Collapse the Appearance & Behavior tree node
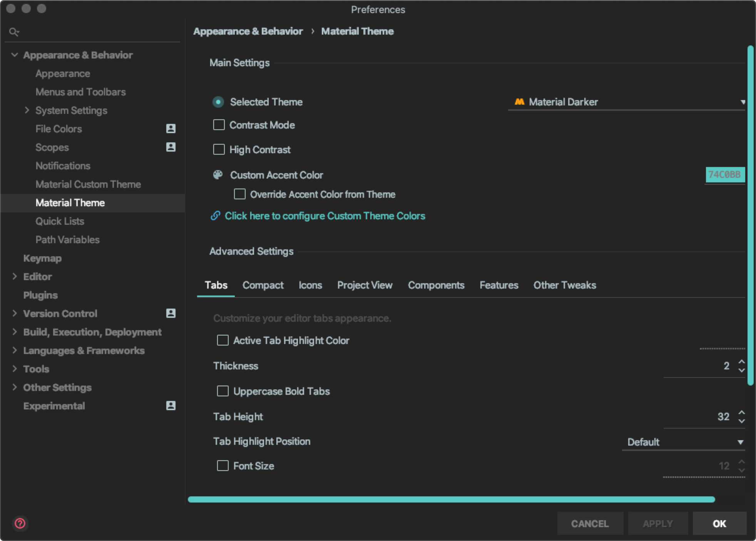Image resolution: width=756 pixels, height=541 pixels. coord(15,55)
